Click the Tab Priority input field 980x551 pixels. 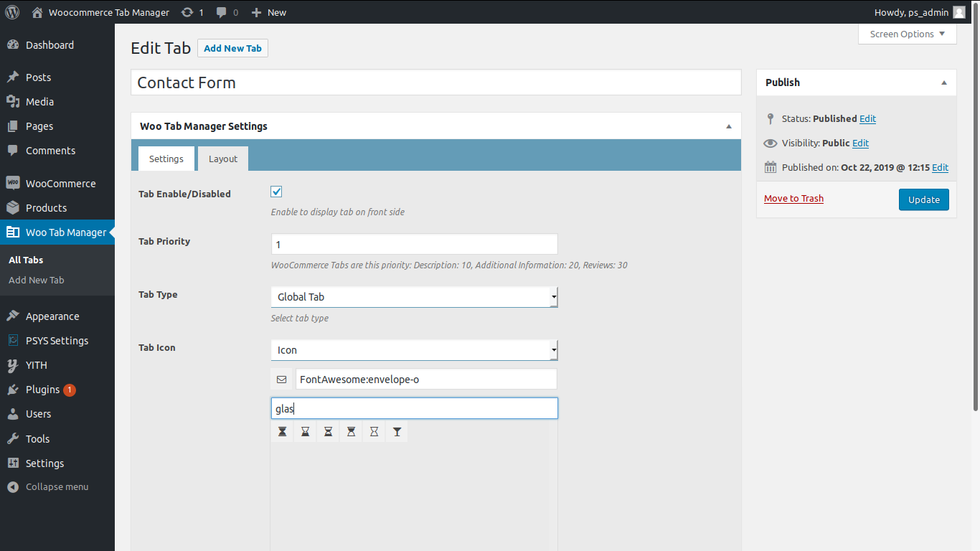(x=414, y=245)
